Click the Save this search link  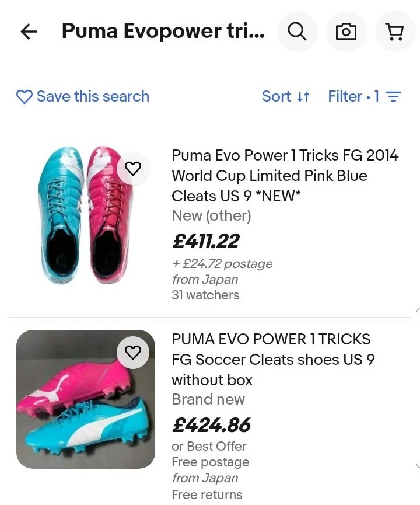pyautogui.click(x=93, y=96)
